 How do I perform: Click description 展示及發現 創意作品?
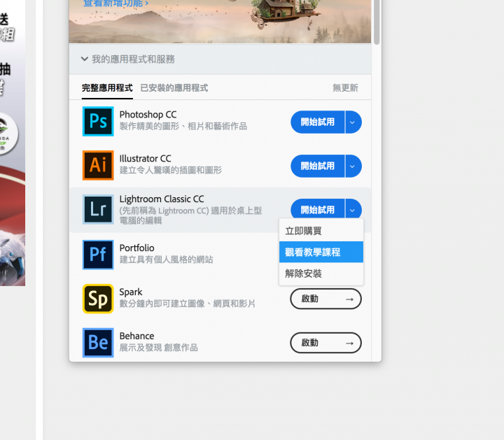pyautogui.click(x=158, y=348)
